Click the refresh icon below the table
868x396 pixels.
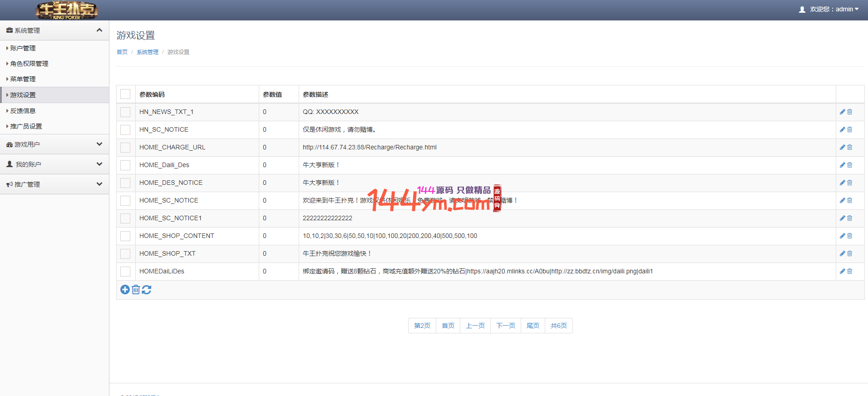147,290
